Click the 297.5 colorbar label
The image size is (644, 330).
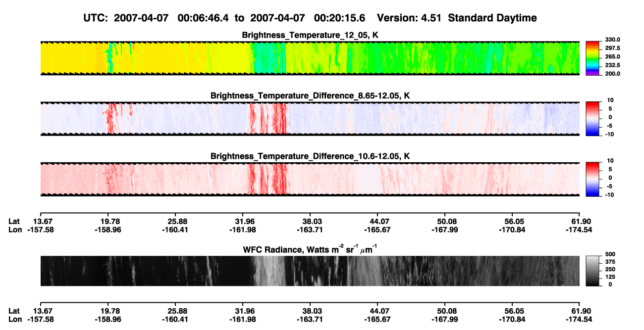click(612, 48)
